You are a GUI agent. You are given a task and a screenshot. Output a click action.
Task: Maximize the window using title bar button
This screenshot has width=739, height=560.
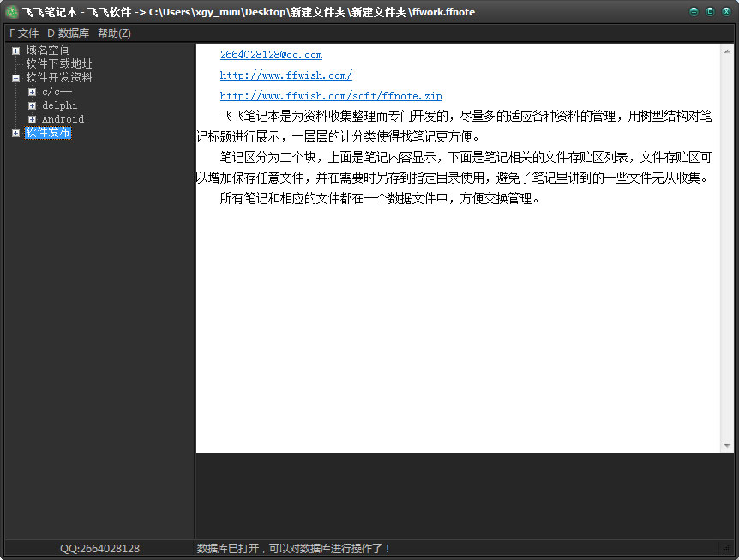click(710, 12)
